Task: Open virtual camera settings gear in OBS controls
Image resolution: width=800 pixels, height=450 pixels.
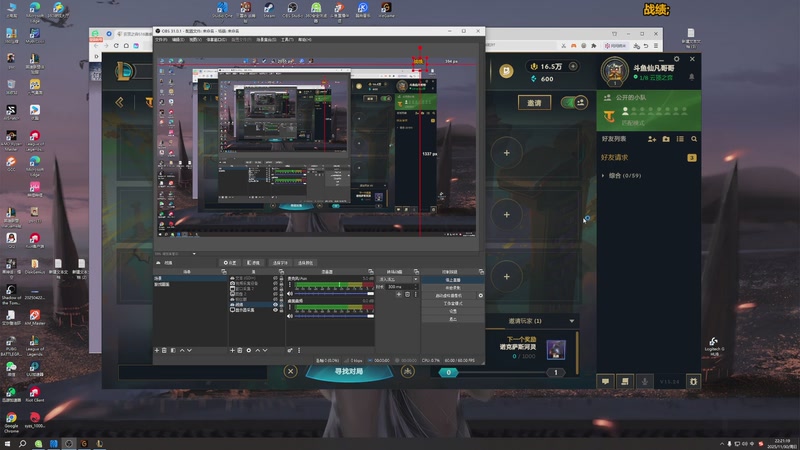Action: click(x=481, y=295)
